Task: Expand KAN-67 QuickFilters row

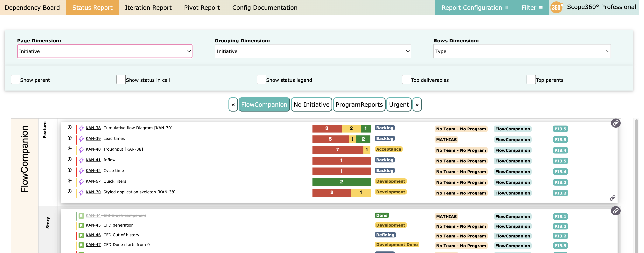Action: (69, 181)
